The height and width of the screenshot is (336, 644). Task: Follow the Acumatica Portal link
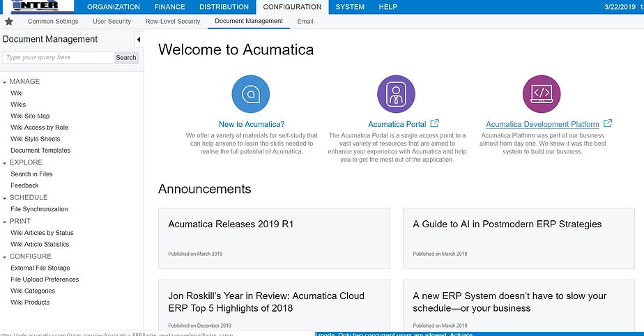[x=397, y=124]
